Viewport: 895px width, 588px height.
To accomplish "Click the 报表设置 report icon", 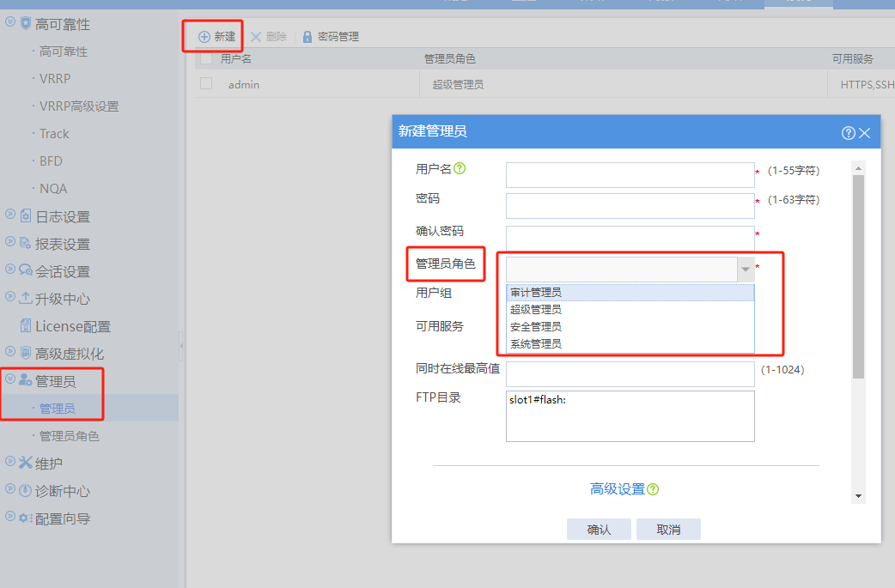I will pos(25,243).
